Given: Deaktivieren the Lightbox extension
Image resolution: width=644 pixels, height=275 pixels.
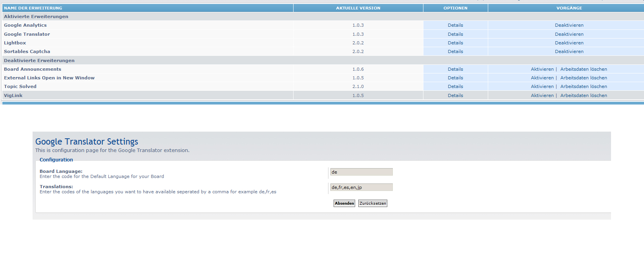Looking at the screenshot, I should pos(569,43).
